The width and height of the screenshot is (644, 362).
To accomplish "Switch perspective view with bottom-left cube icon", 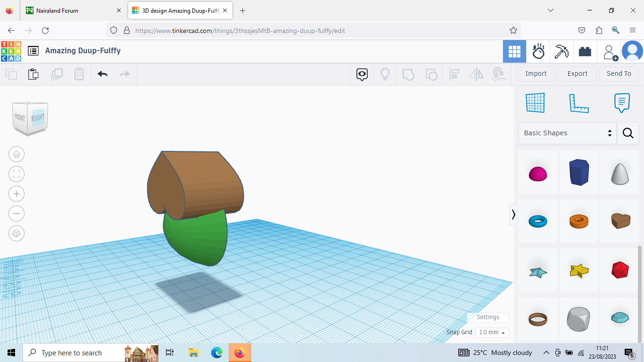I will (x=17, y=233).
